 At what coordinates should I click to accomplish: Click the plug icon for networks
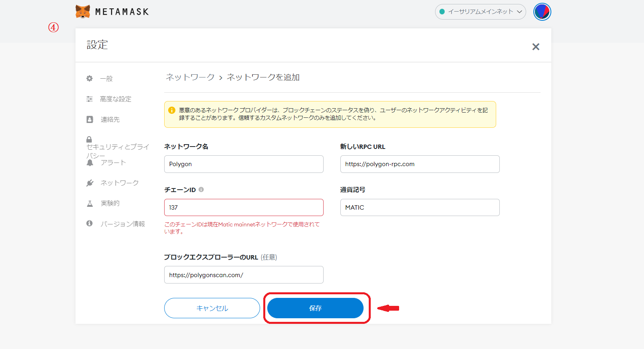90,183
